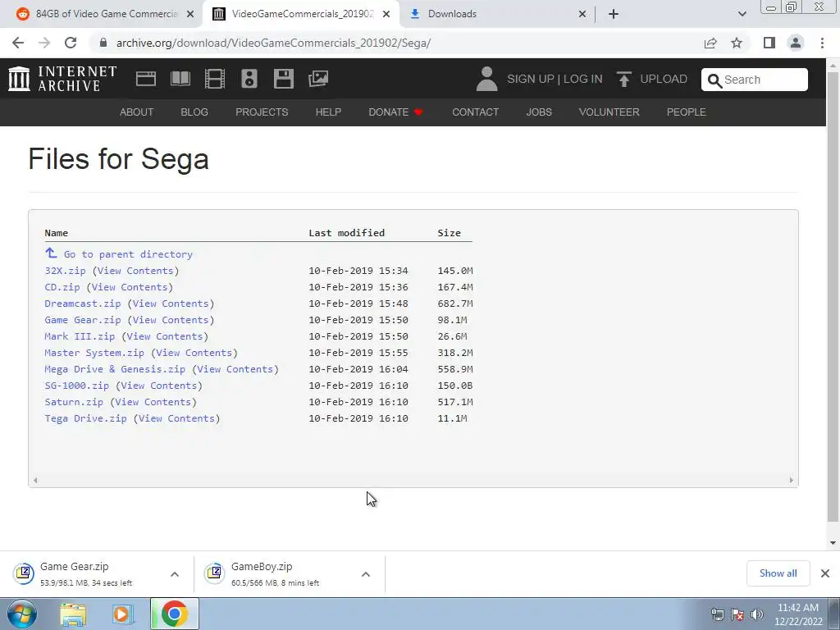Expand options for Game Gear.zip download
The image size is (840, 630).
tap(175, 573)
